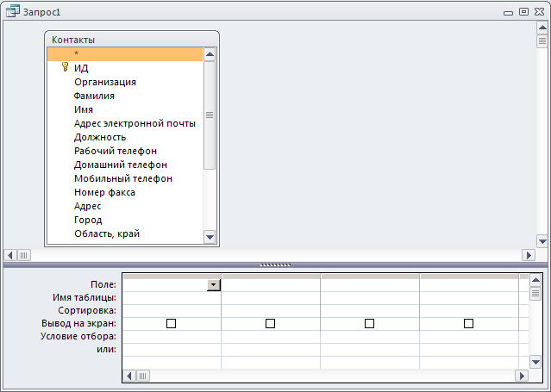Click Условие отбора cell in first column

(x=172, y=337)
